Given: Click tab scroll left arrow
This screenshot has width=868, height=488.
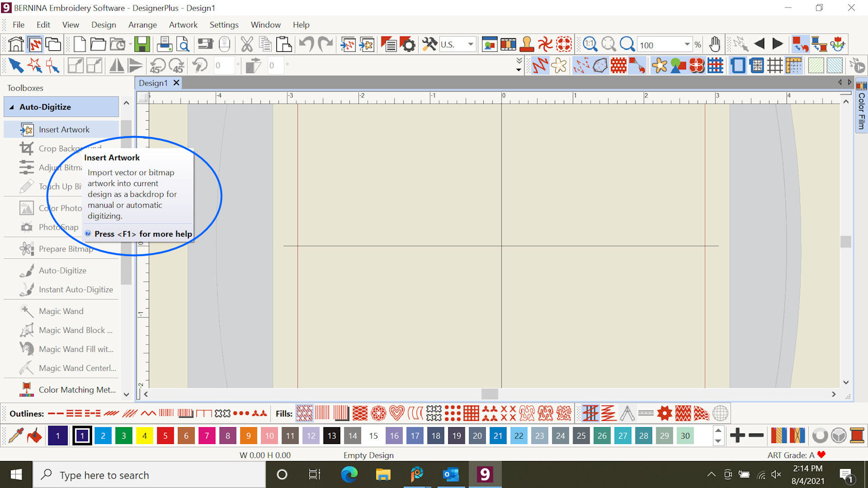Looking at the screenshot, I should click(840, 83).
